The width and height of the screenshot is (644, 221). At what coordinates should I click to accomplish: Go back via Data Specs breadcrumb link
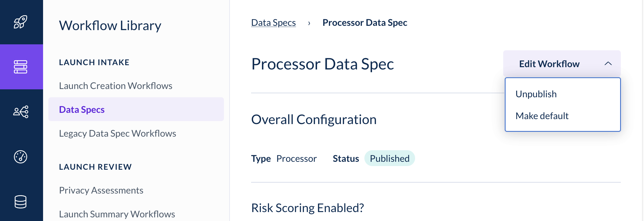(x=273, y=23)
